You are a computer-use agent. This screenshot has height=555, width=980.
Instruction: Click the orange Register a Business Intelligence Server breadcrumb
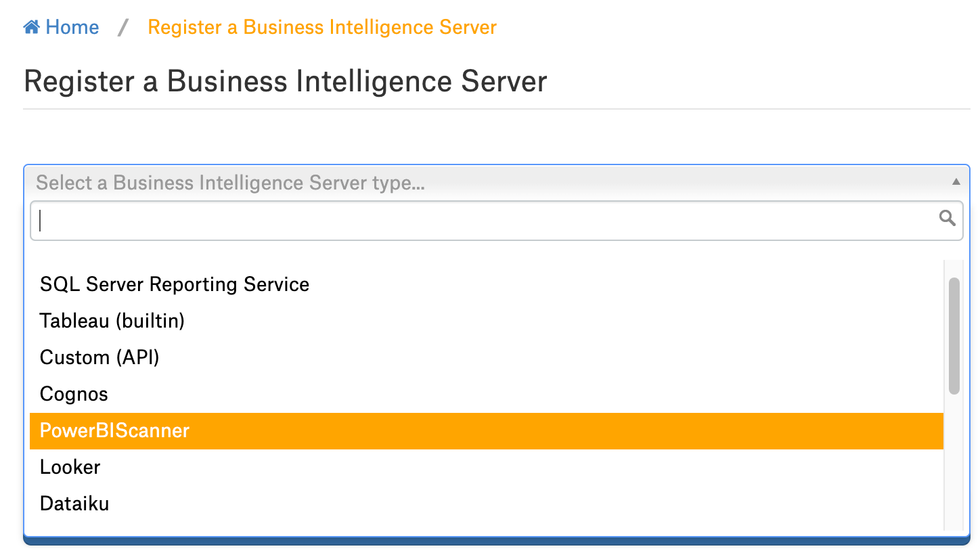point(322,28)
